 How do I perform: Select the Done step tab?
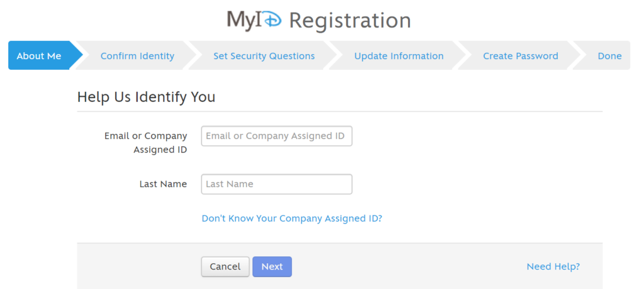pos(609,56)
